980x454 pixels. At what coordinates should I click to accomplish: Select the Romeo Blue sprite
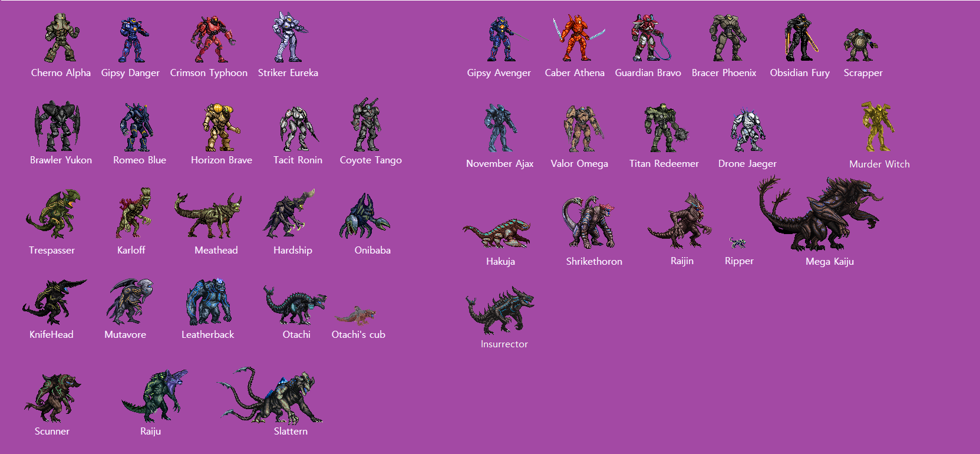[x=137, y=127]
